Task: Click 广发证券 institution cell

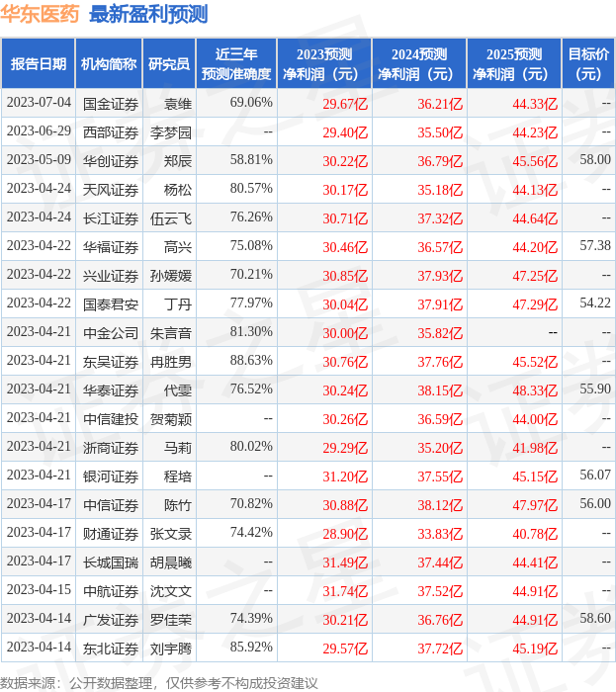Action: click(x=111, y=620)
